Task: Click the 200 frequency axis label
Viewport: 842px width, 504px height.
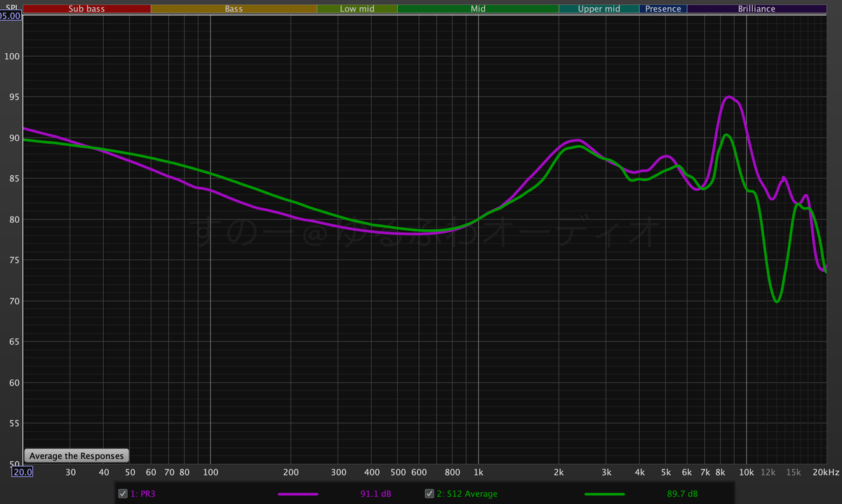Action: [291, 472]
